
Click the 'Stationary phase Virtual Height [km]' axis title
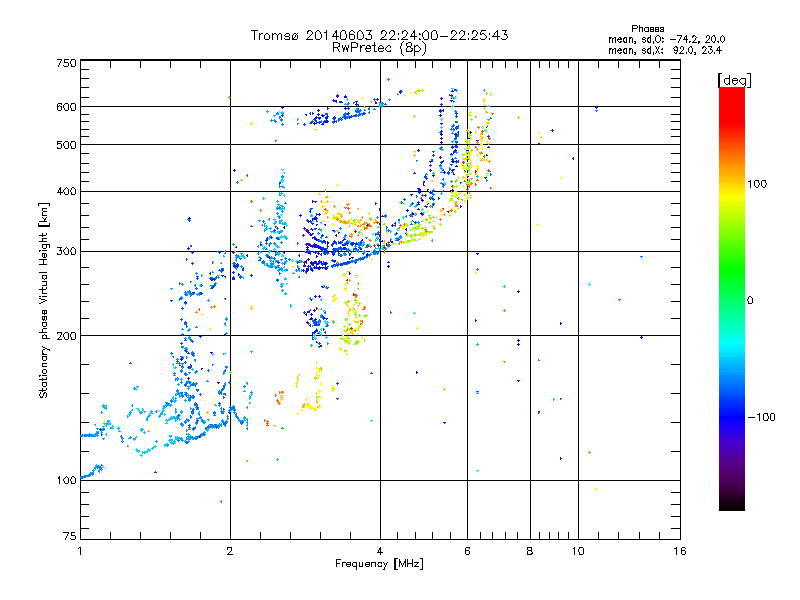44,301
